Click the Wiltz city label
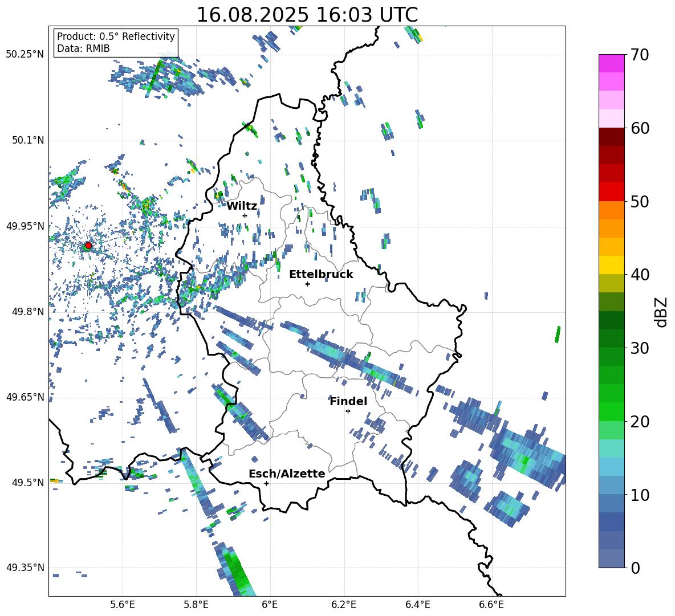675x616 pixels. coord(242,206)
